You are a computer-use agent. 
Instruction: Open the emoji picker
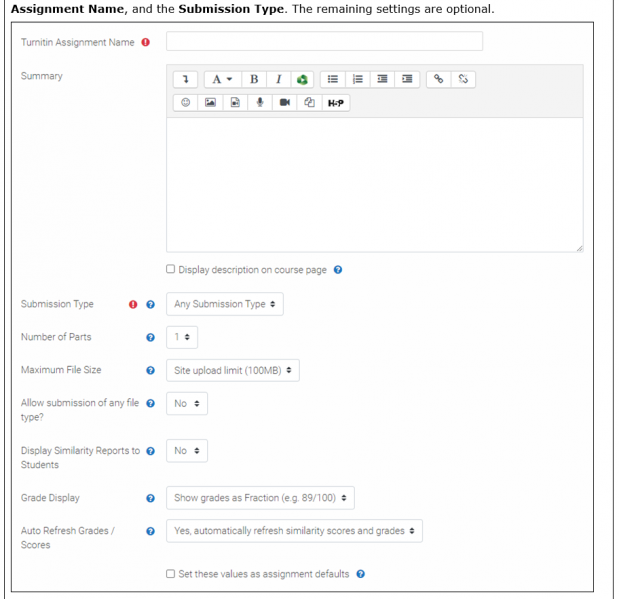click(185, 103)
